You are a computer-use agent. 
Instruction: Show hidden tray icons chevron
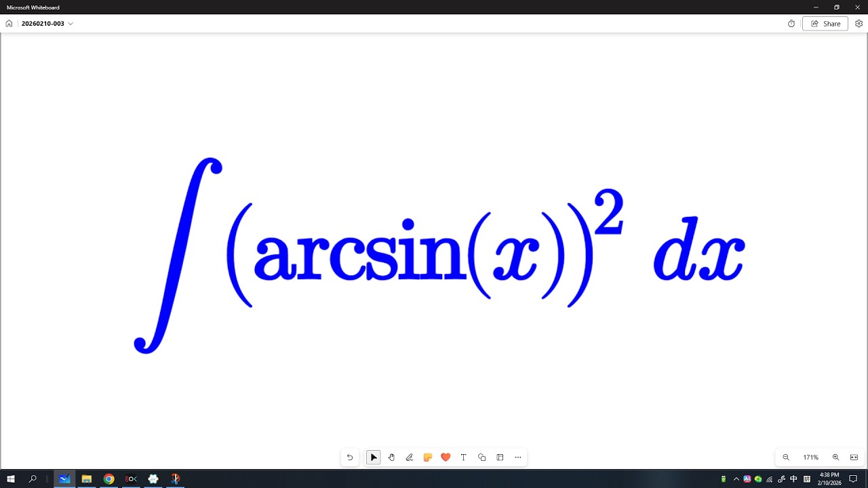point(736,479)
